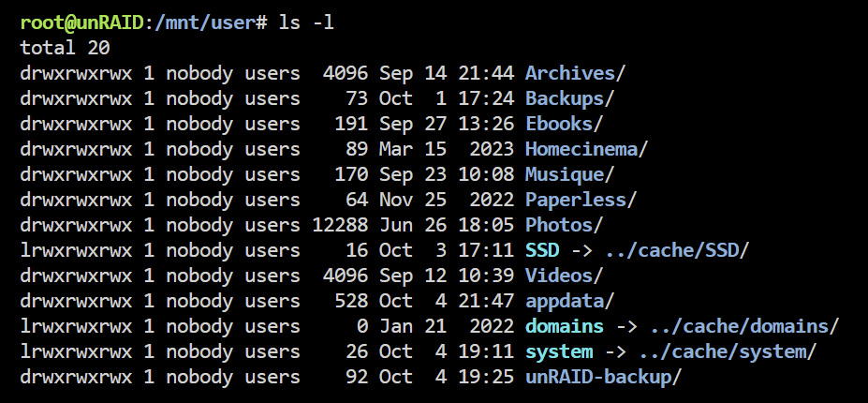Screen dimensions: 868x403
Task: Click the root@unRAID prompt text
Action: click(x=82, y=22)
